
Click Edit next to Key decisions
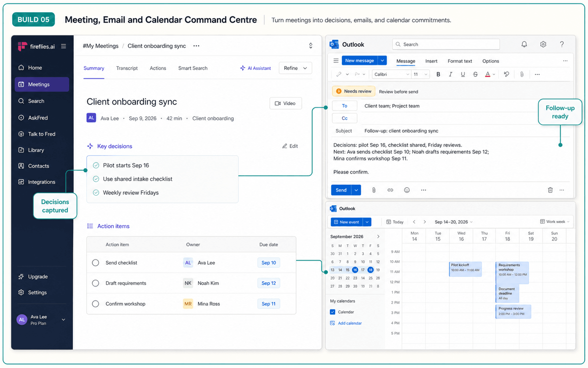tap(290, 146)
